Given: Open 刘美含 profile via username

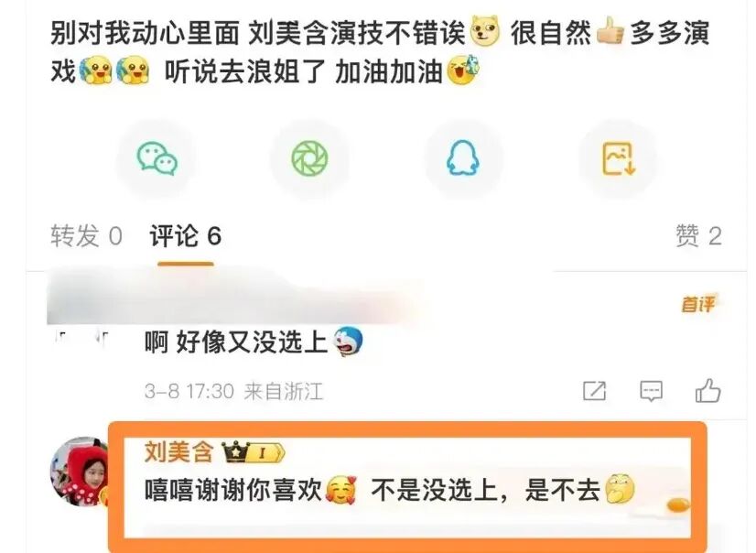Looking at the screenshot, I should (x=178, y=452).
